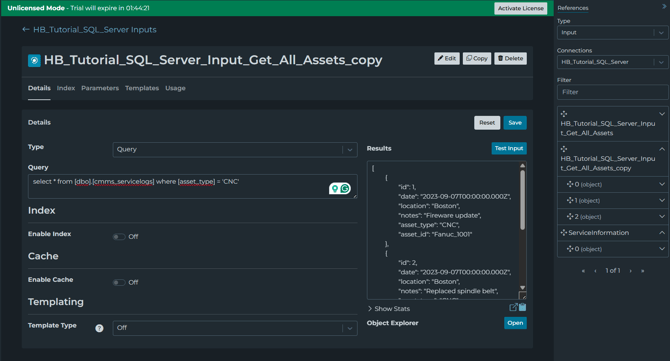Click the Activate License button

520,8
